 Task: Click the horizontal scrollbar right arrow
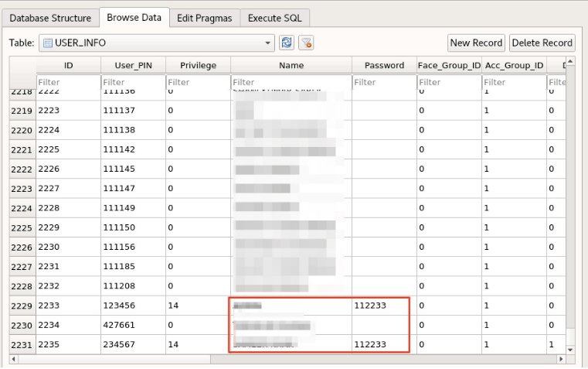pyautogui.click(x=561, y=359)
